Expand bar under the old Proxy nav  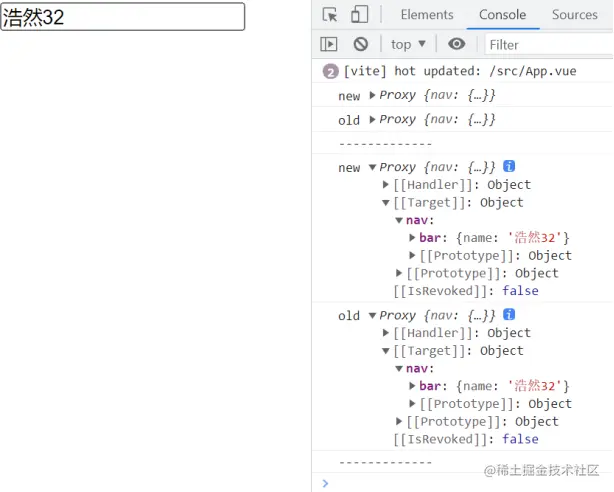412,386
